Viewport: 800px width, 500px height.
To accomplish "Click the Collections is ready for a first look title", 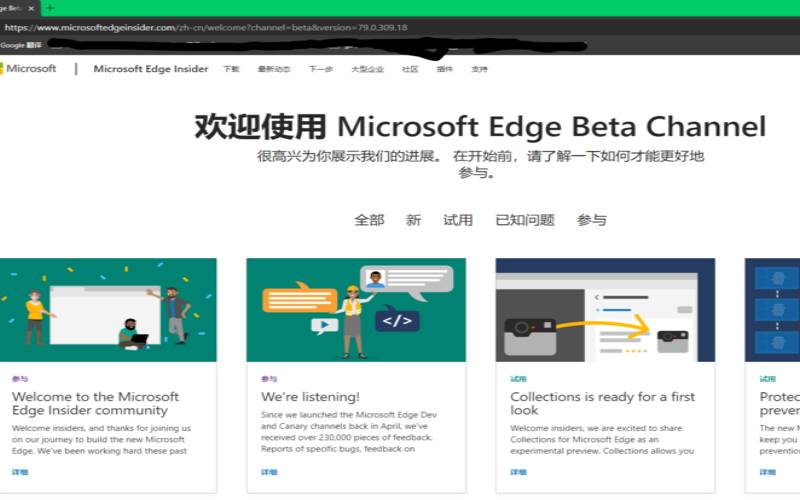I will [x=603, y=404].
